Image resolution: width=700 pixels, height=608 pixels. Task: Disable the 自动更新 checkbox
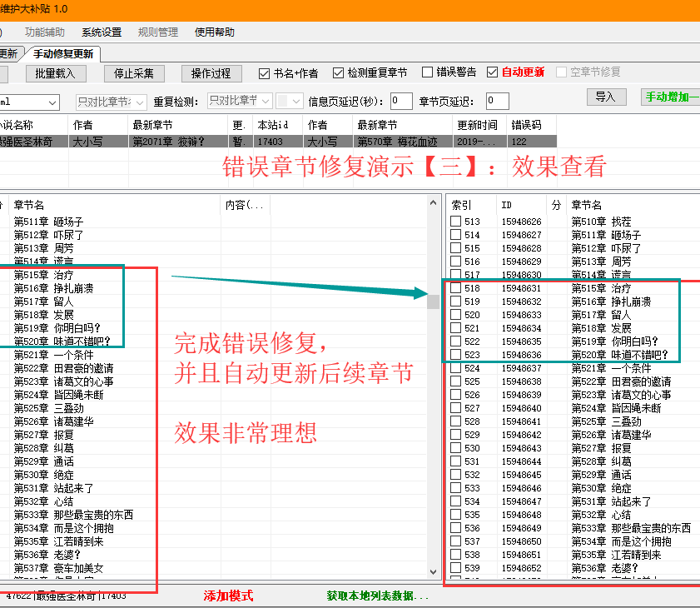[493, 72]
